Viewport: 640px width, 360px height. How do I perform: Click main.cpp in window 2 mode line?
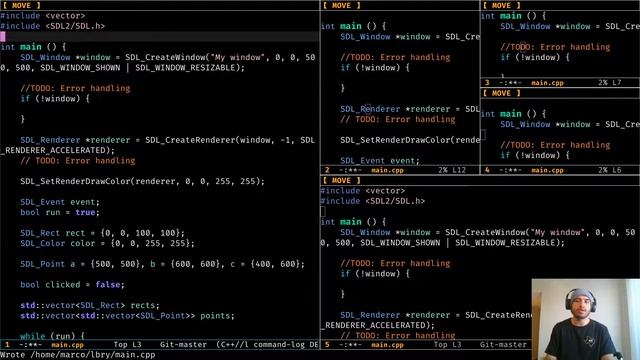tap(387, 170)
